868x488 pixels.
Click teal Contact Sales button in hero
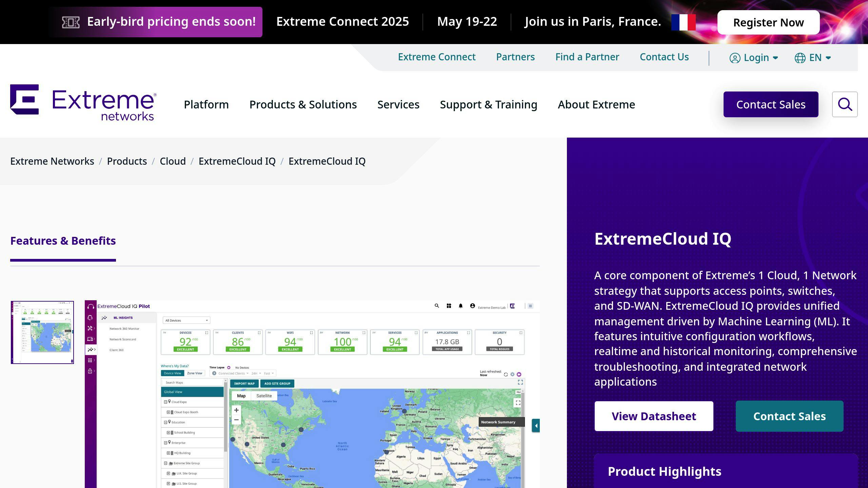coord(789,416)
